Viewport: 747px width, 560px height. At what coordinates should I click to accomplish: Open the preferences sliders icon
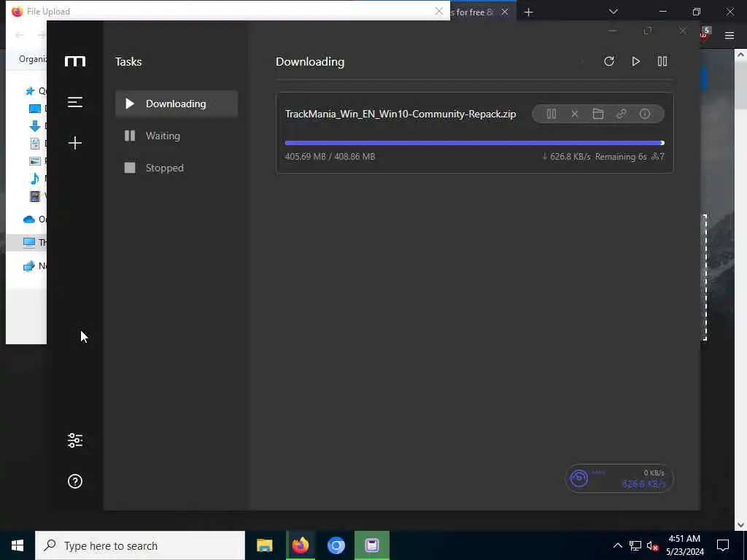point(75,440)
